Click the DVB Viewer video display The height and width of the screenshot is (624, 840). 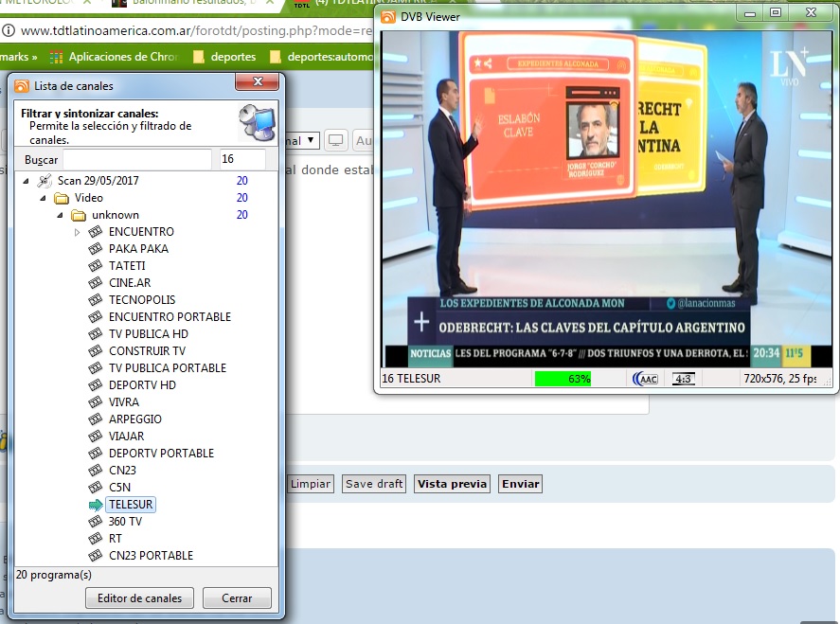(606, 199)
